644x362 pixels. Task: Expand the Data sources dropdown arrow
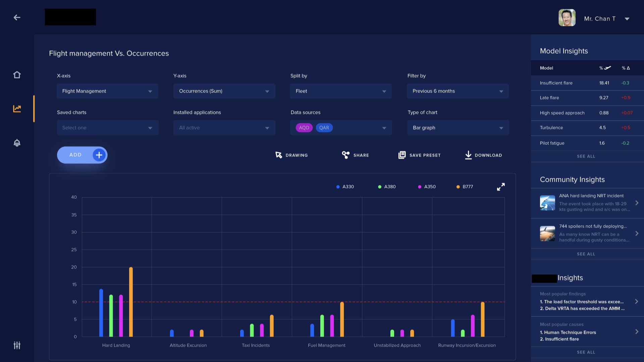point(384,128)
